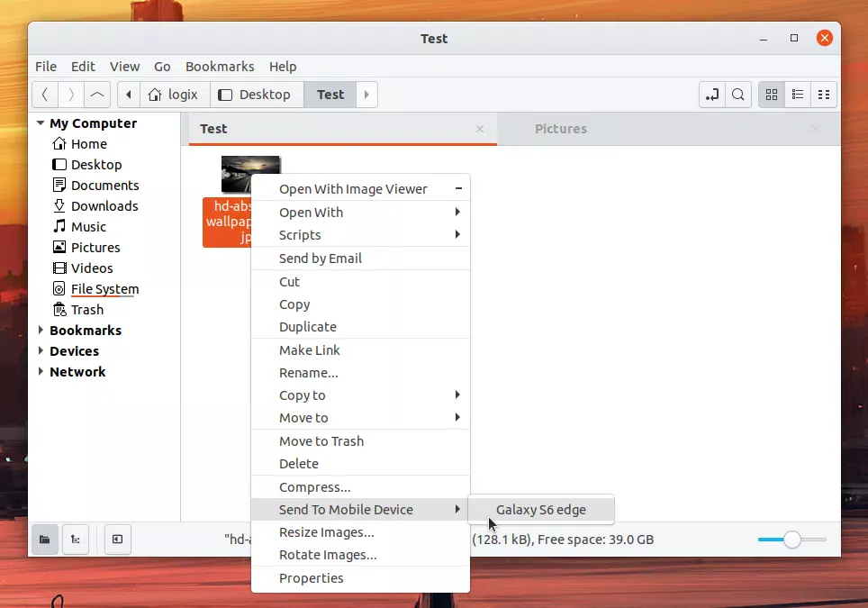
Task: Expand the Bookmarks section
Action: (41, 330)
